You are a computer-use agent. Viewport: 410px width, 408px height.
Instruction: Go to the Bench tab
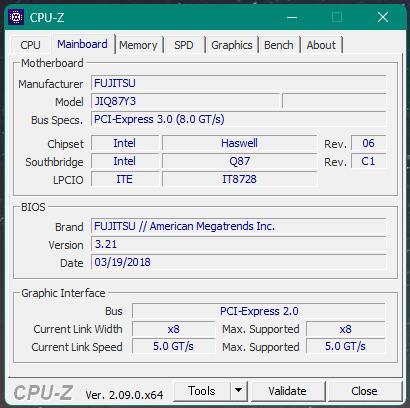click(279, 45)
